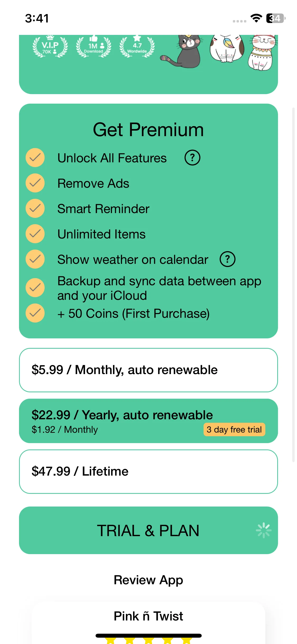Tap the 1M Download laurel badge
The height and width of the screenshot is (644, 297).
[x=93, y=47]
